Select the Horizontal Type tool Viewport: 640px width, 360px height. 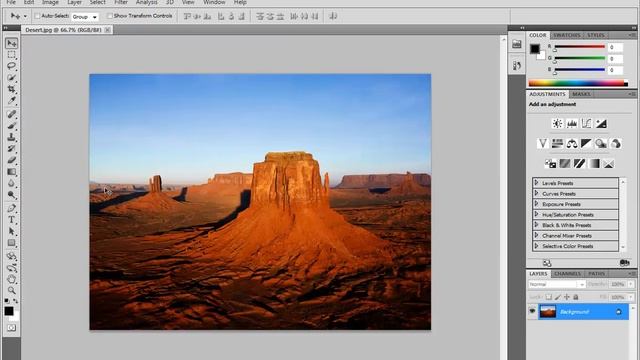tap(11, 220)
